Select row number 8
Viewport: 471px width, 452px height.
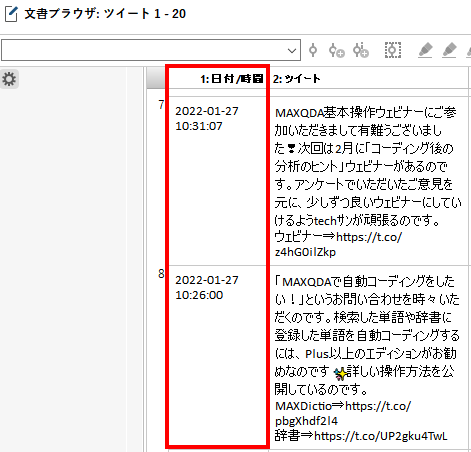[161, 274]
